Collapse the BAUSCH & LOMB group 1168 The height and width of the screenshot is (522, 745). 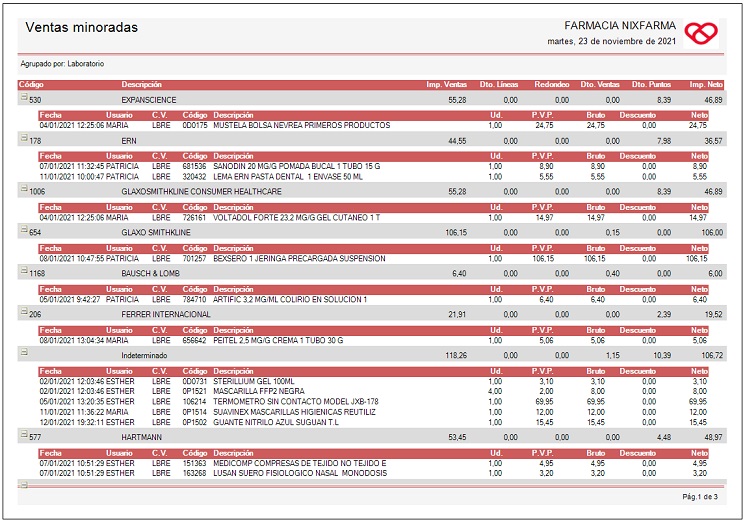click(23, 270)
